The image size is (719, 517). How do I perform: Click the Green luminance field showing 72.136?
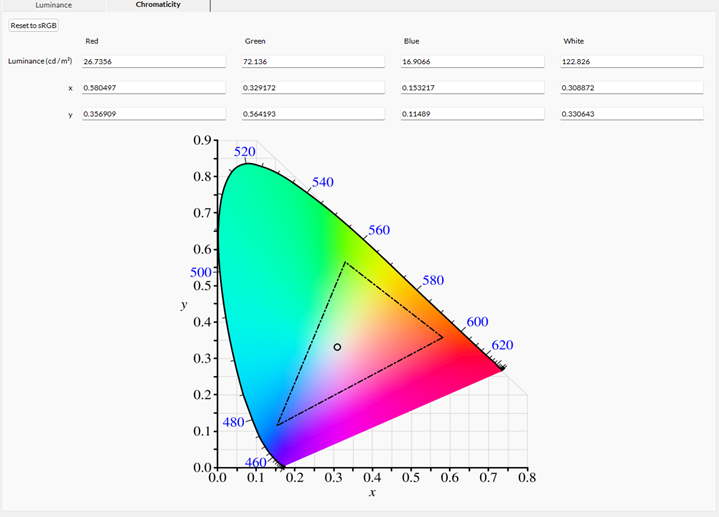(x=313, y=62)
